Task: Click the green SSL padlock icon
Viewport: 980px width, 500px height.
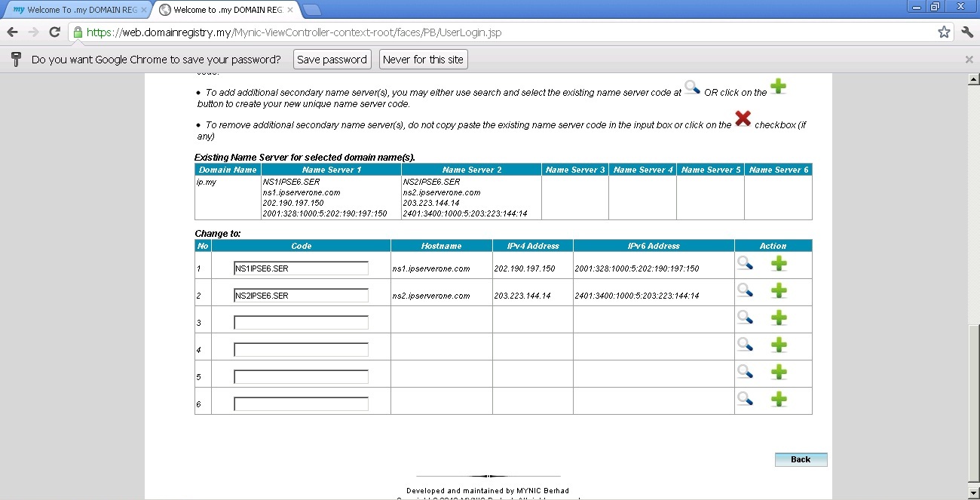Action: 77,32
